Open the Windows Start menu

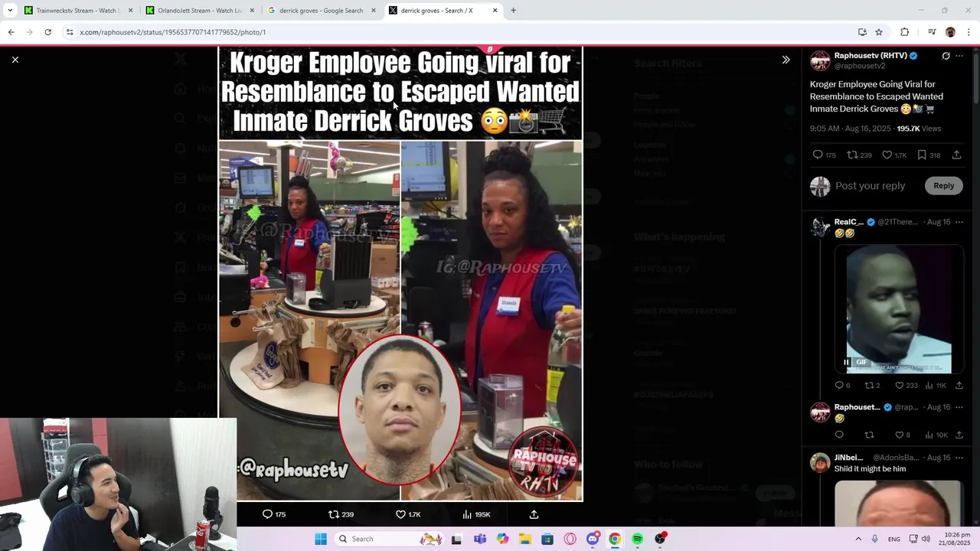[320, 539]
